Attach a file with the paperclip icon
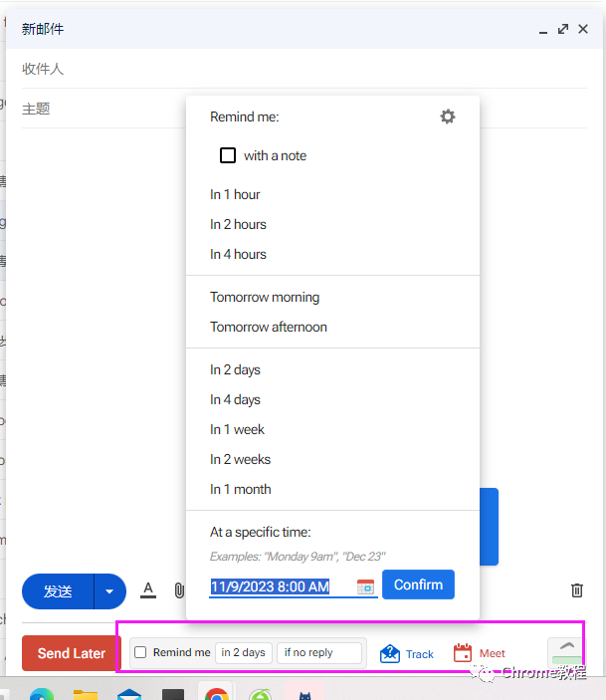 179,590
